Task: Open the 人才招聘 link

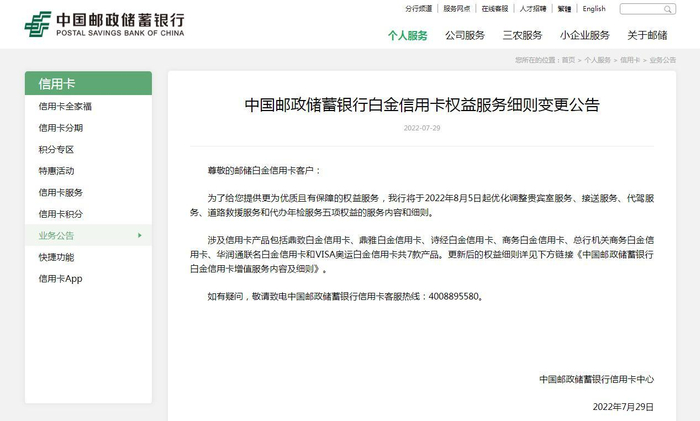Action: (x=533, y=8)
